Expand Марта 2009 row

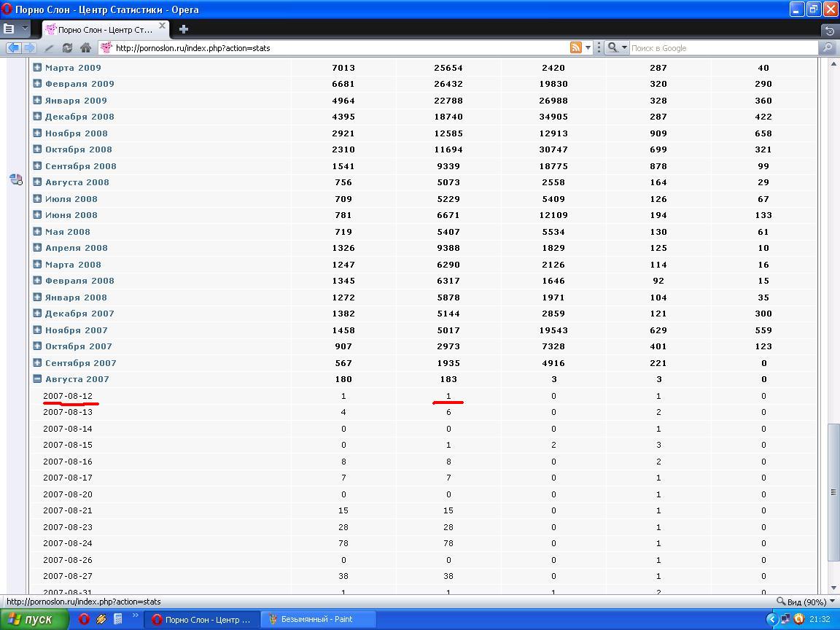(x=37, y=68)
